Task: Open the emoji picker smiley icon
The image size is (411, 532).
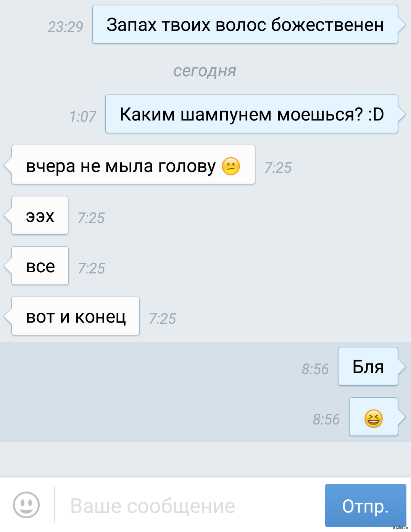Action: [x=26, y=505]
